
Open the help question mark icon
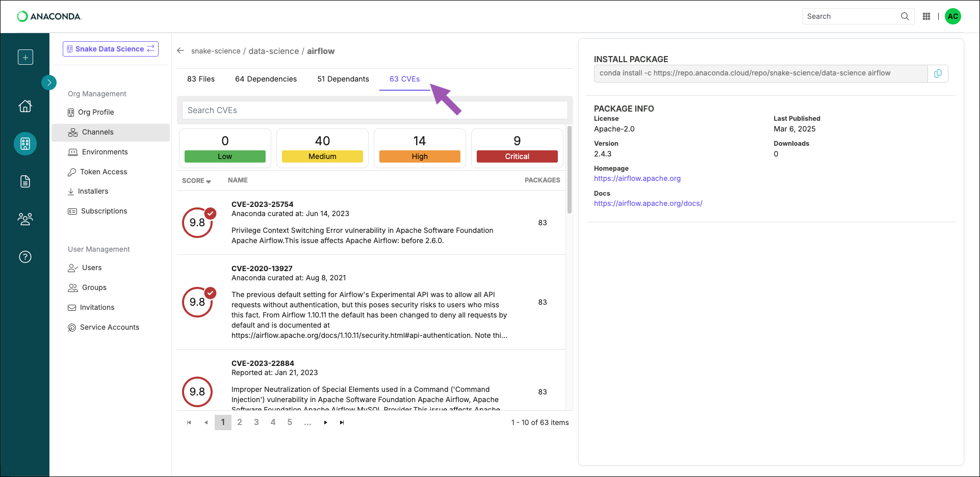tap(25, 257)
